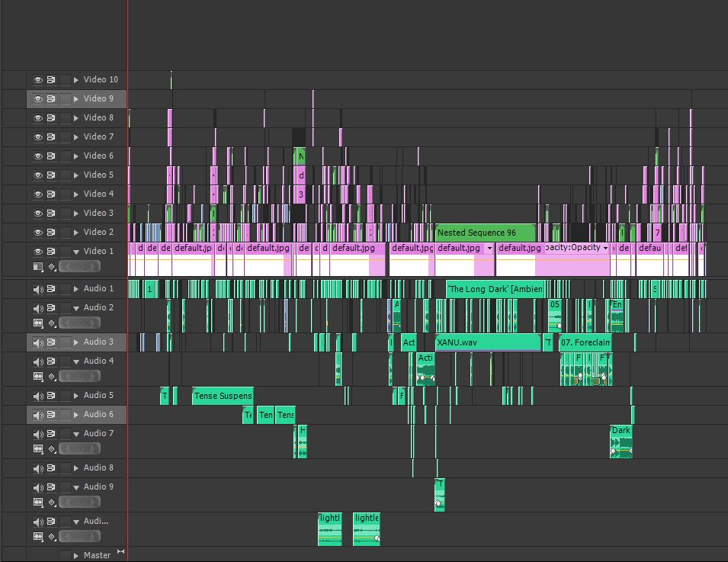Open Show Keyframes menu on Audio 9
The width and height of the screenshot is (728, 562).
pyautogui.click(x=52, y=502)
